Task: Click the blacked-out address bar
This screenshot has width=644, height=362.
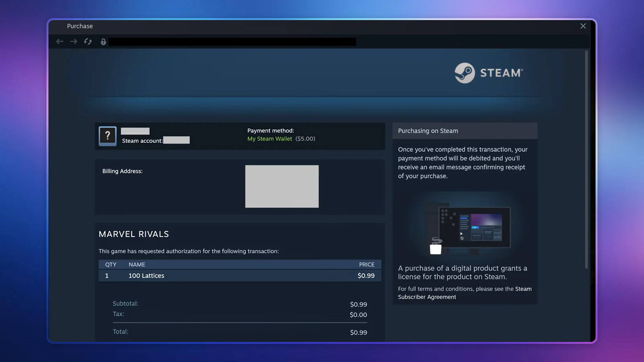Action: pyautogui.click(x=232, y=42)
